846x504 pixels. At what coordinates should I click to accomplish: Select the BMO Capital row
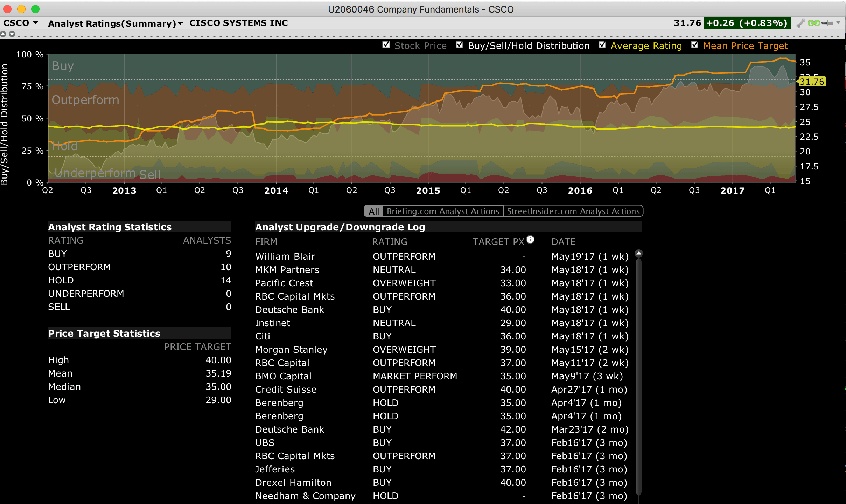442,376
